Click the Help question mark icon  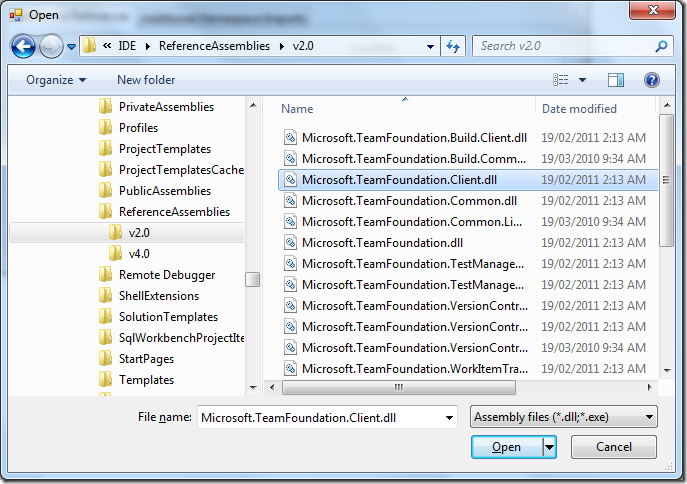(651, 80)
